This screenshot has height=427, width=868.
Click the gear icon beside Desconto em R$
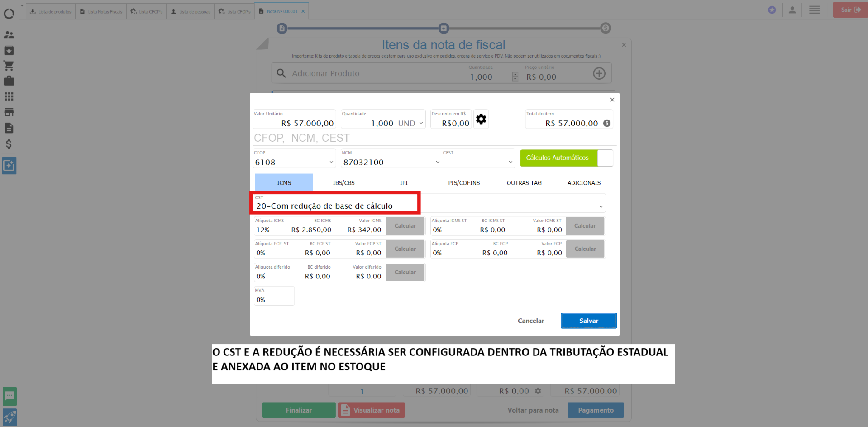[481, 119]
